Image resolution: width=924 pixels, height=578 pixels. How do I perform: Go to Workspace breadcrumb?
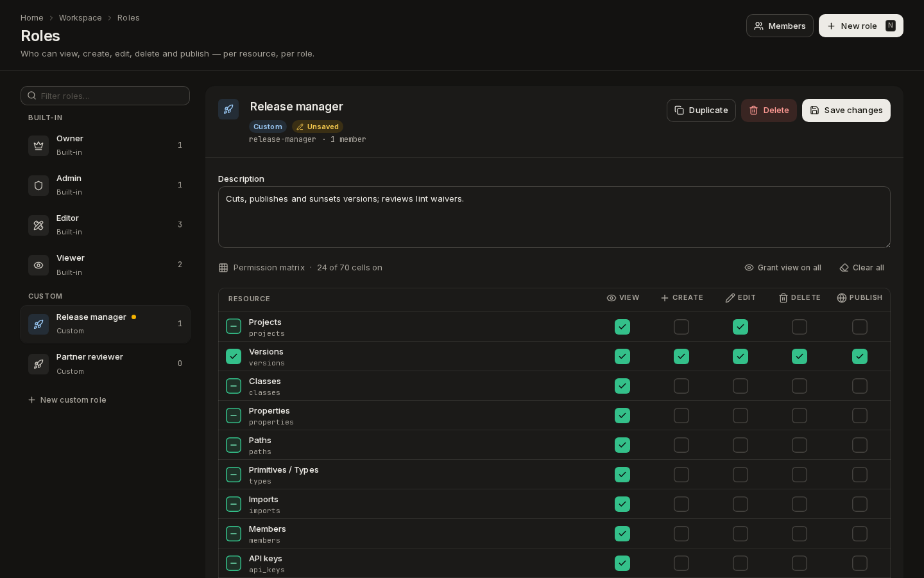click(80, 18)
